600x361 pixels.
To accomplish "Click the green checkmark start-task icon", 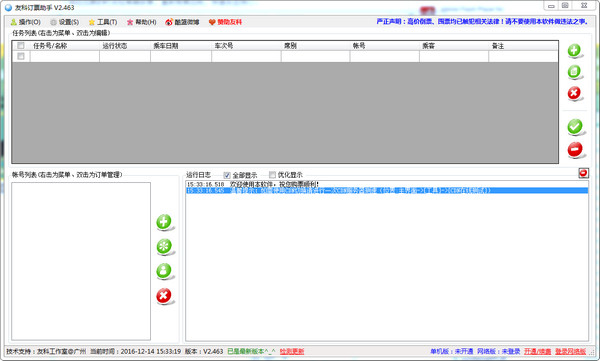I will coord(575,127).
